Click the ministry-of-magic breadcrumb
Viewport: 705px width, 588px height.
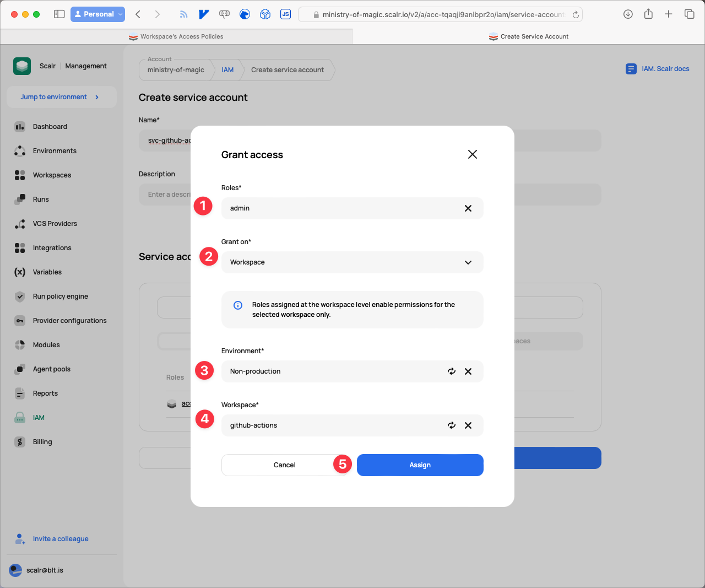coord(176,70)
